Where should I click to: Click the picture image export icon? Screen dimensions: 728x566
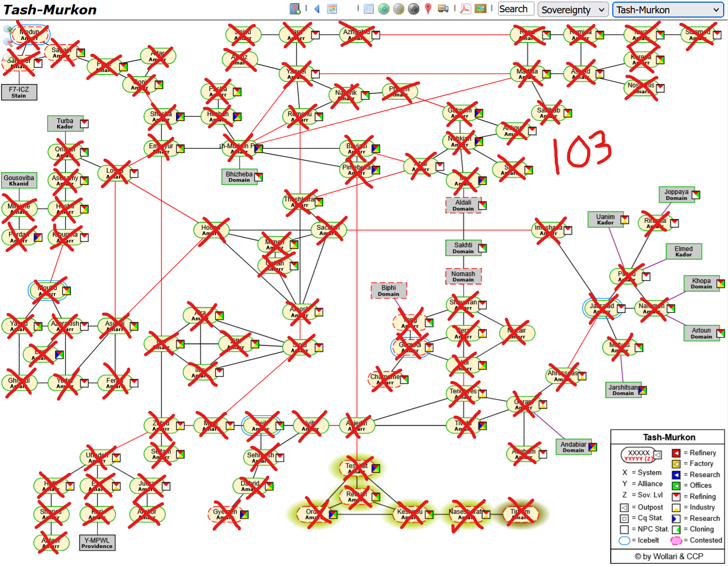tap(481, 9)
